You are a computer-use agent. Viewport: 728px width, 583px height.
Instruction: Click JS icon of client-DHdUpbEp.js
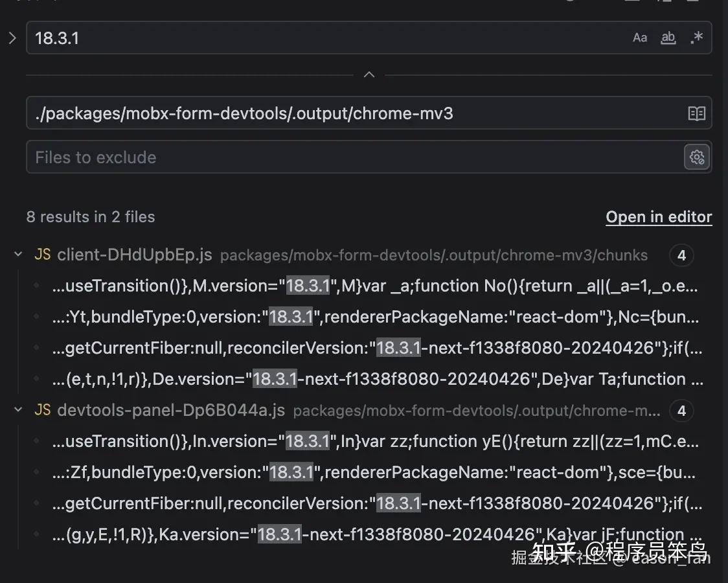coord(43,255)
